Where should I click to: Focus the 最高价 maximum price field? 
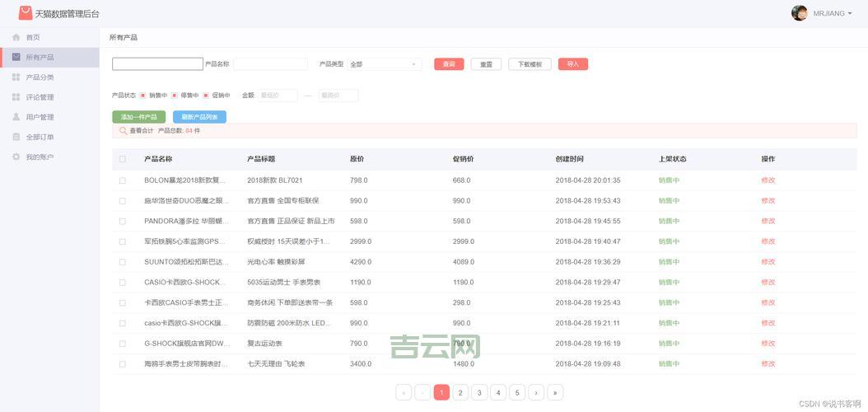point(338,96)
